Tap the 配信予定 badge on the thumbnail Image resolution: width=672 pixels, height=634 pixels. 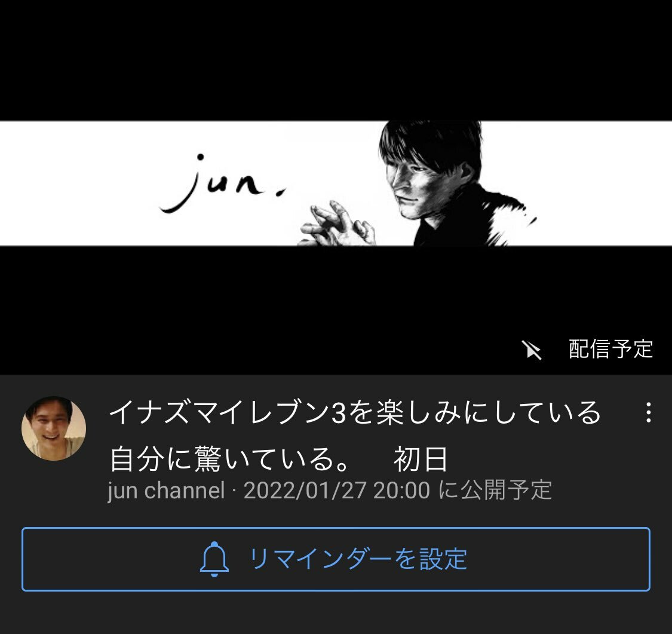click(610, 349)
